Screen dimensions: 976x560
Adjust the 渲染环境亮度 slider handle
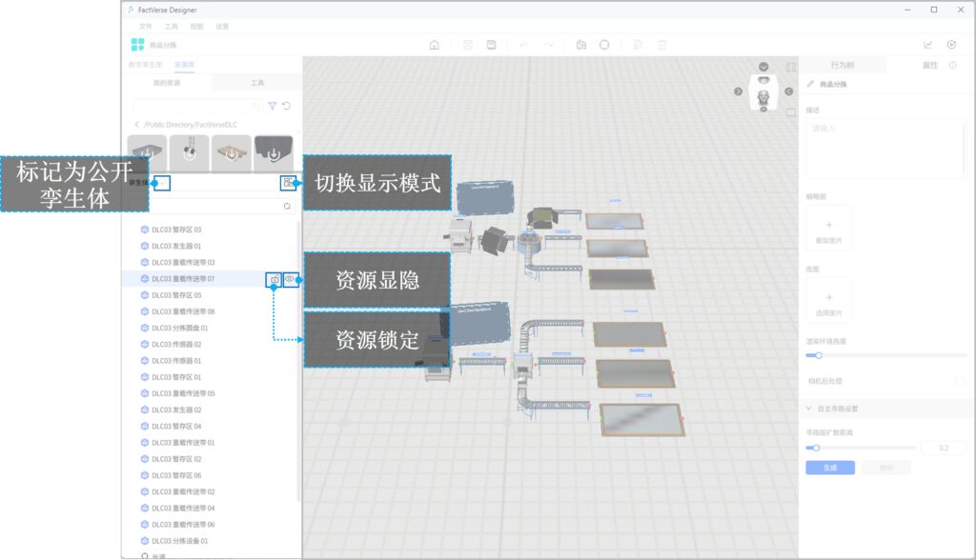(818, 355)
